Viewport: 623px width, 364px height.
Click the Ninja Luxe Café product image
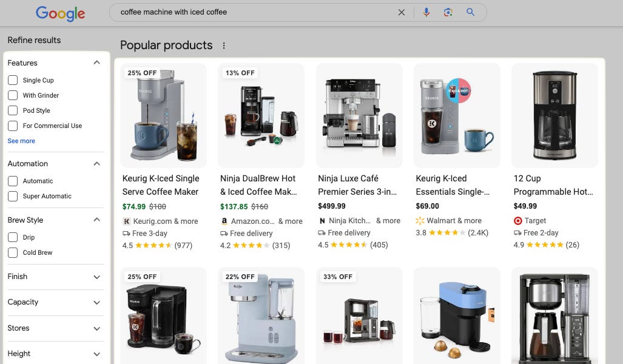(359, 115)
